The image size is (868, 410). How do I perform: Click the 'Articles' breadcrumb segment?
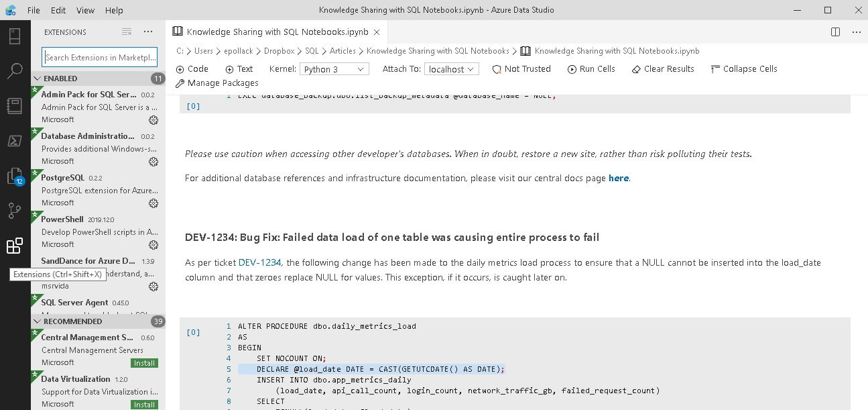[x=343, y=51]
